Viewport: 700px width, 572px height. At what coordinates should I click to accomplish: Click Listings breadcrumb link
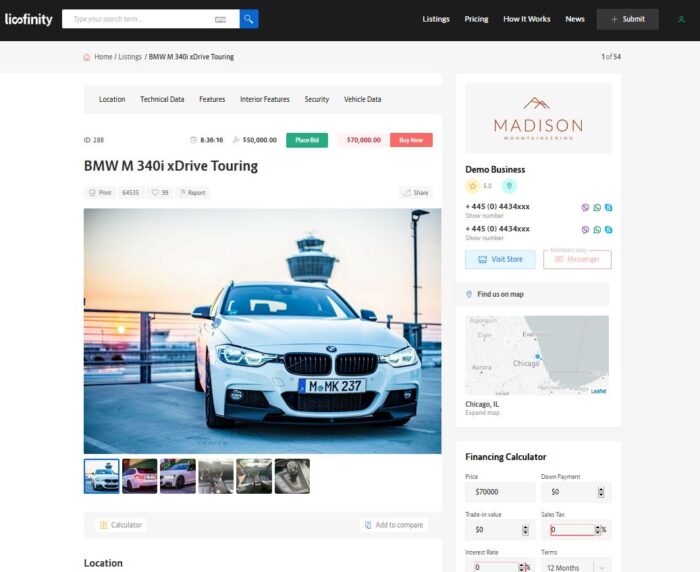pyautogui.click(x=130, y=57)
